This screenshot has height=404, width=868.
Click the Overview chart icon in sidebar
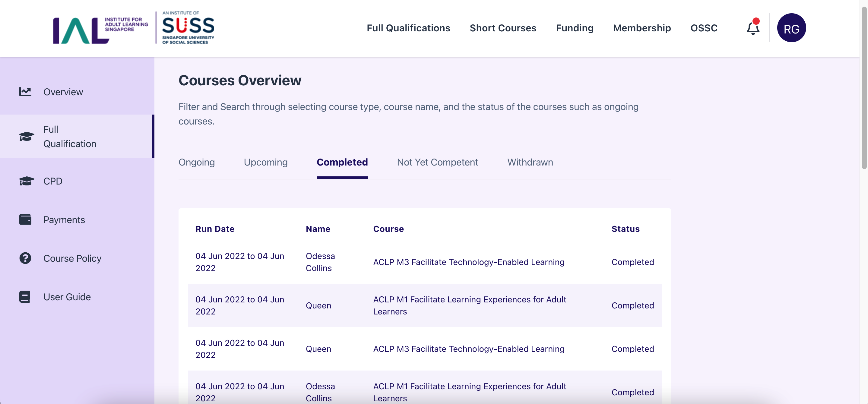tap(25, 92)
